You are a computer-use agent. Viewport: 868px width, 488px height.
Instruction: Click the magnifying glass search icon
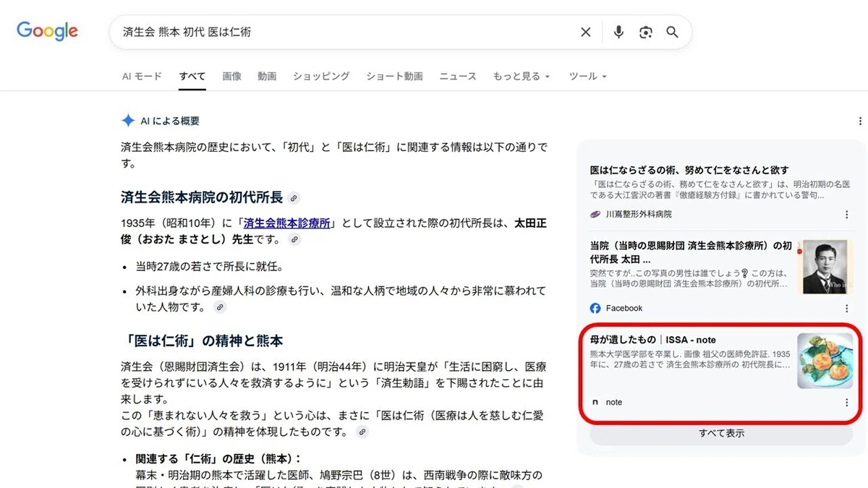pyautogui.click(x=673, y=32)
